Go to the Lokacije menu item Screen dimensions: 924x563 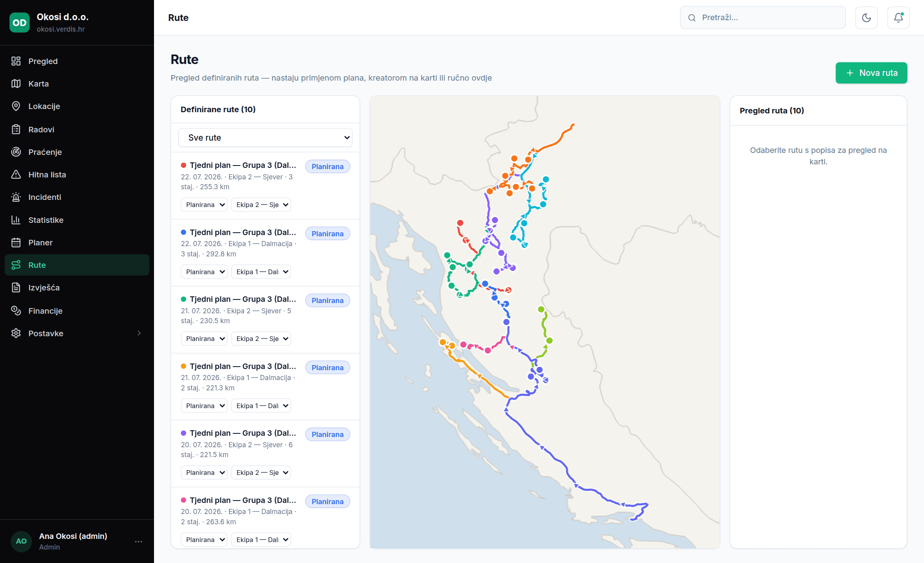[x=77, y=106]
